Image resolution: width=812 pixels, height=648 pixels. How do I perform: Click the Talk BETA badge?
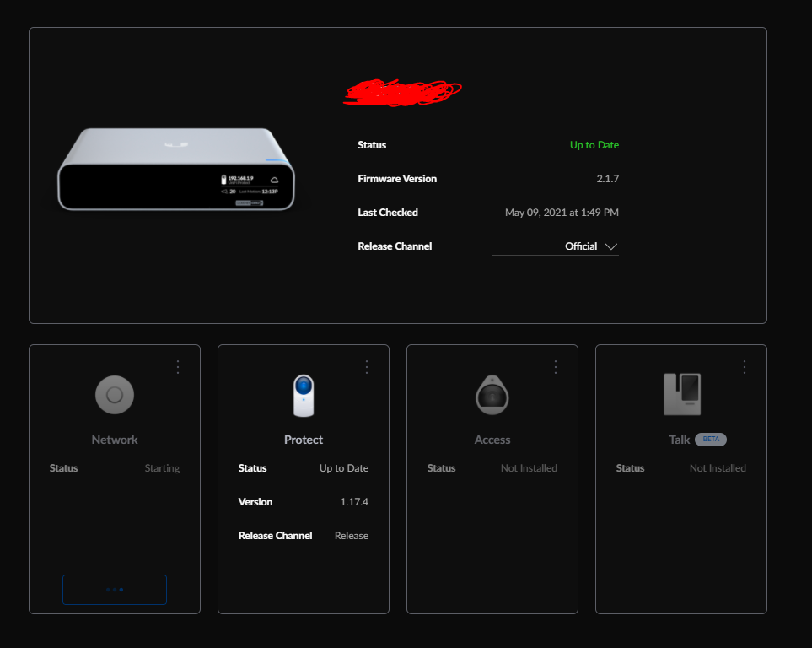pyautogui.click(x=711, y=440)
